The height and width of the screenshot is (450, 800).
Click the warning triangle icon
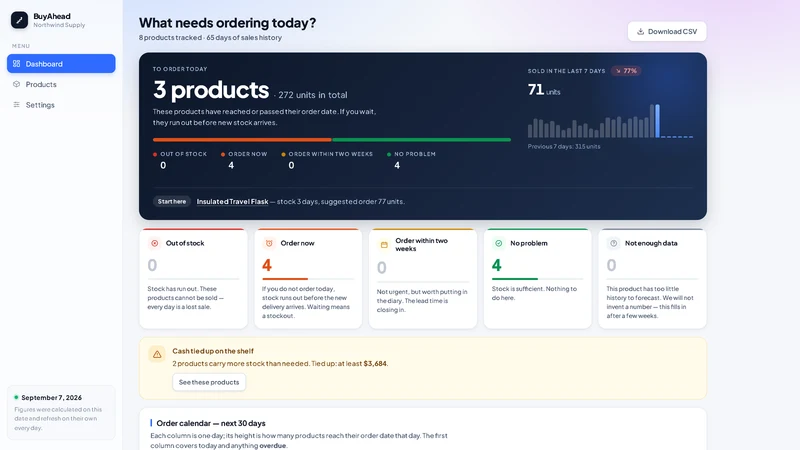[157, 354]
